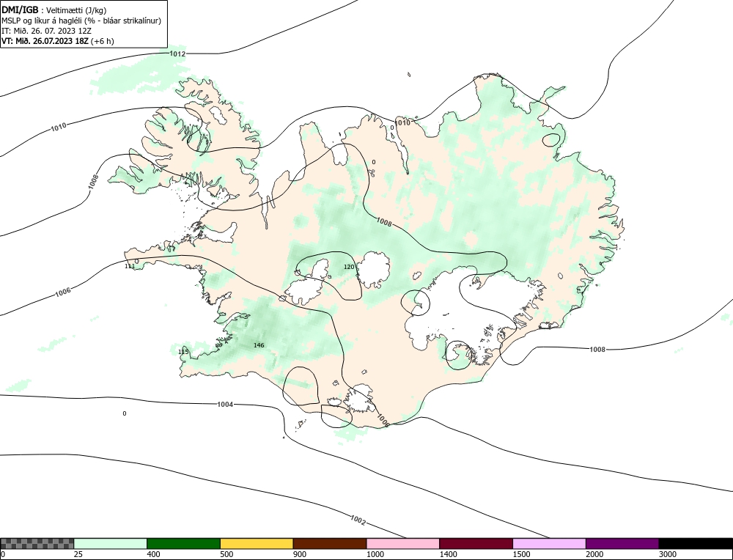Image resolution: width=733 pixels, height=560 pixels.
Task: Click the yellow 500–900 legend swatch
Action: 257,543
